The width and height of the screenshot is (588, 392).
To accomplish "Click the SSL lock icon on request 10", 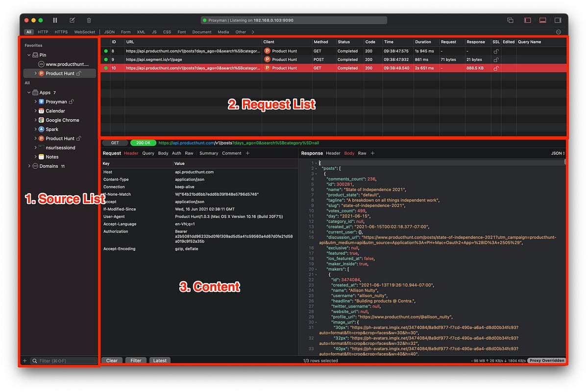I will click(496, 68).
